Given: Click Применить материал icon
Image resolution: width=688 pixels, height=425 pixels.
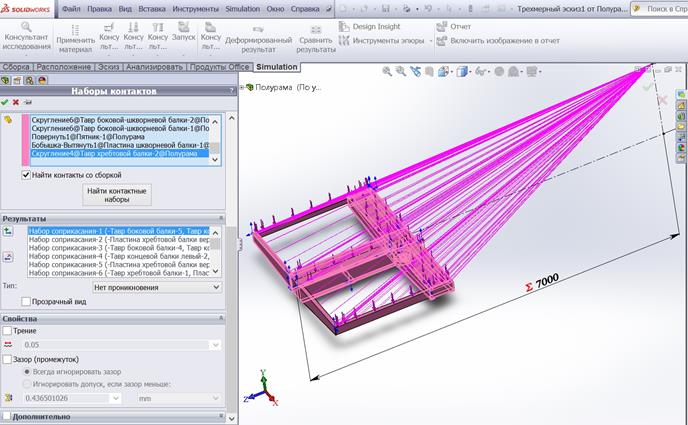Looking at the screenshot, I should pyautogui.click(x=75, y=28).
